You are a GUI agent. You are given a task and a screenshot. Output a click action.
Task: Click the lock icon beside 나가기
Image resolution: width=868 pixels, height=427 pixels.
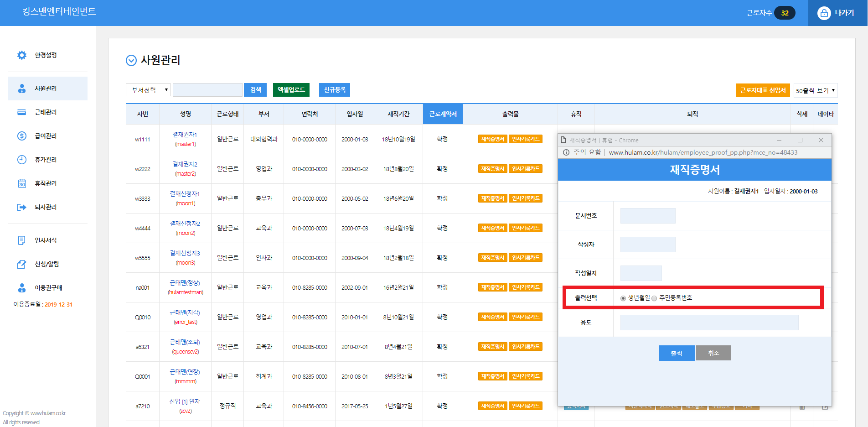[x=824, y=13]
